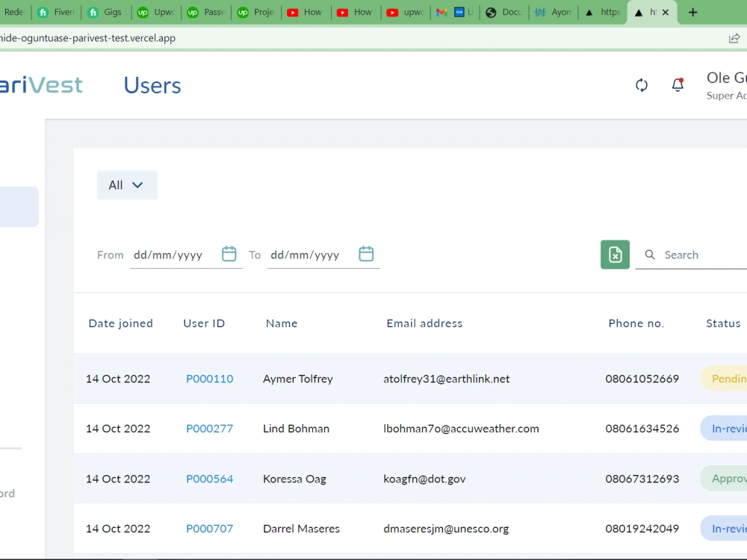The height and width of the screenshot is (560, 747).
Task: Open user P000277 details
Action: click(209, 429)
